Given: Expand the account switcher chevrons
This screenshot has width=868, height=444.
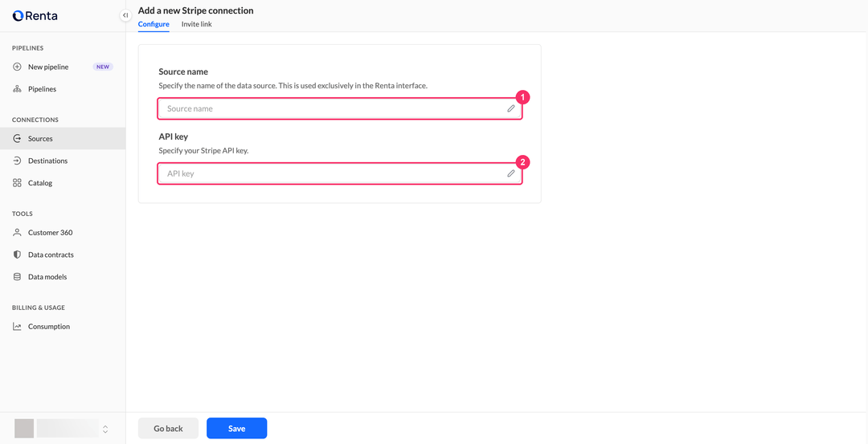Looking at the screenshot, I should pyautogui.click(x=105, y=429).
